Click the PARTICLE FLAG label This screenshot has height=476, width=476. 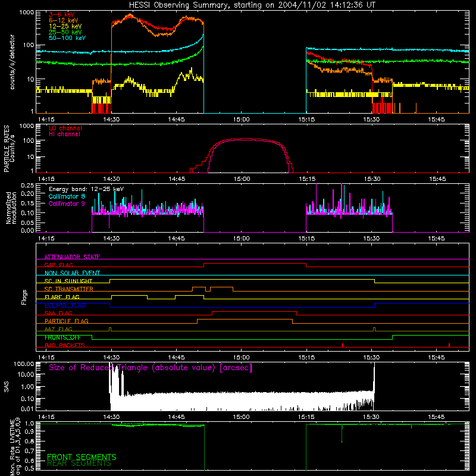point(67,321)
